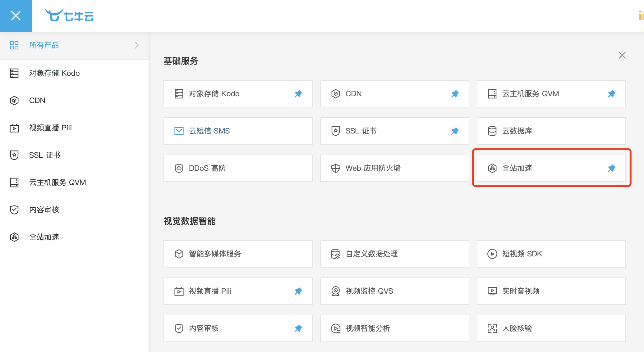The image size is (644, 352).
Task: Close the products panel with the gray X
Action: pos(622,55)
